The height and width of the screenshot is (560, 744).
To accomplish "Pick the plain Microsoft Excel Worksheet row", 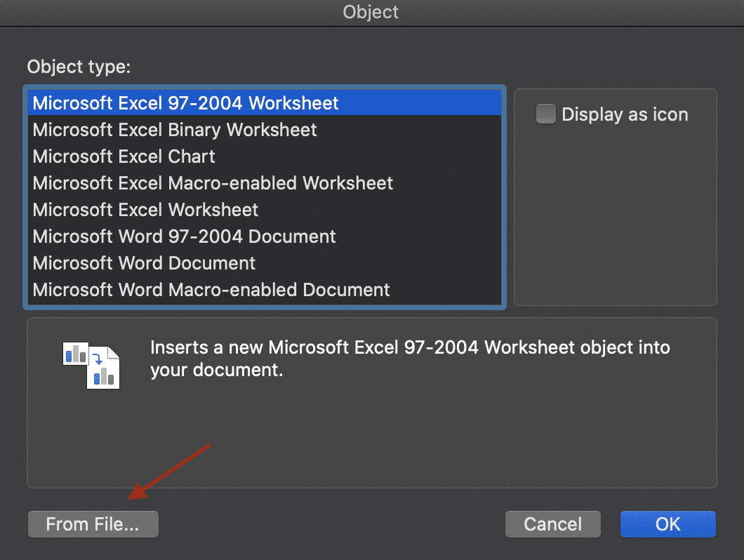I will click(265, 209).
